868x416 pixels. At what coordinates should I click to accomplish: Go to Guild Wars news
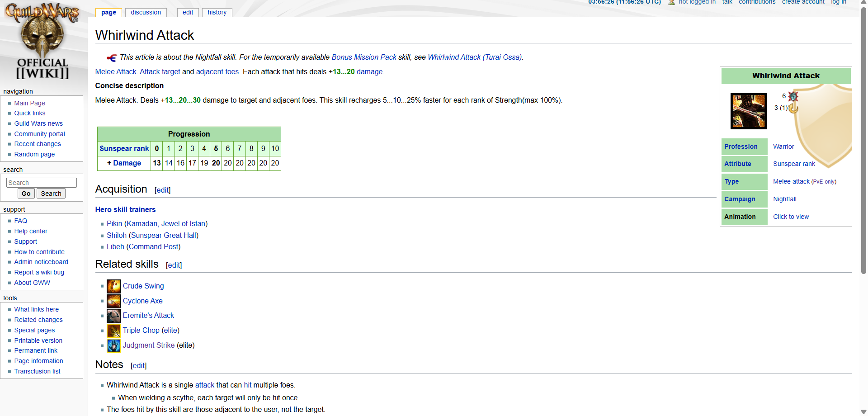[x=38, y=123]
